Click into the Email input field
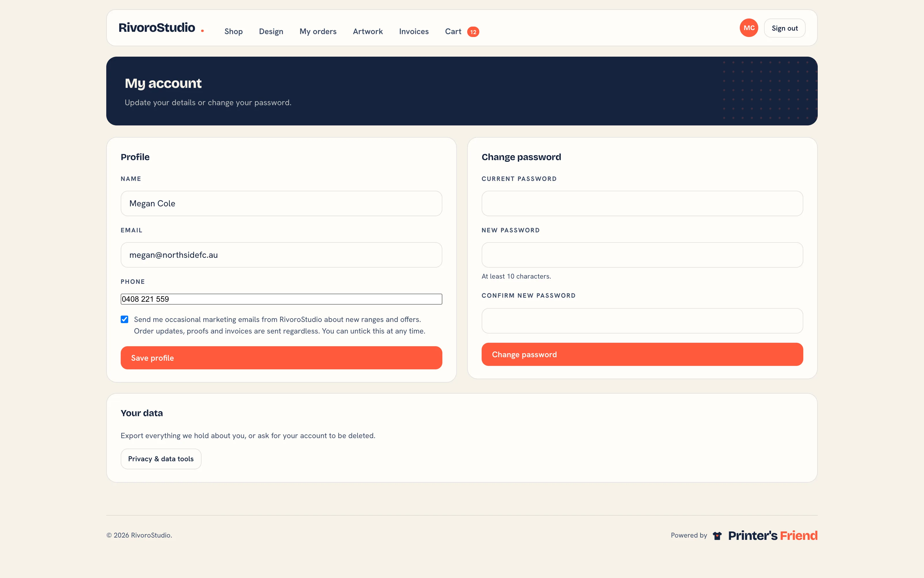Screen dimensions: 924x578 tap(282, 255)
